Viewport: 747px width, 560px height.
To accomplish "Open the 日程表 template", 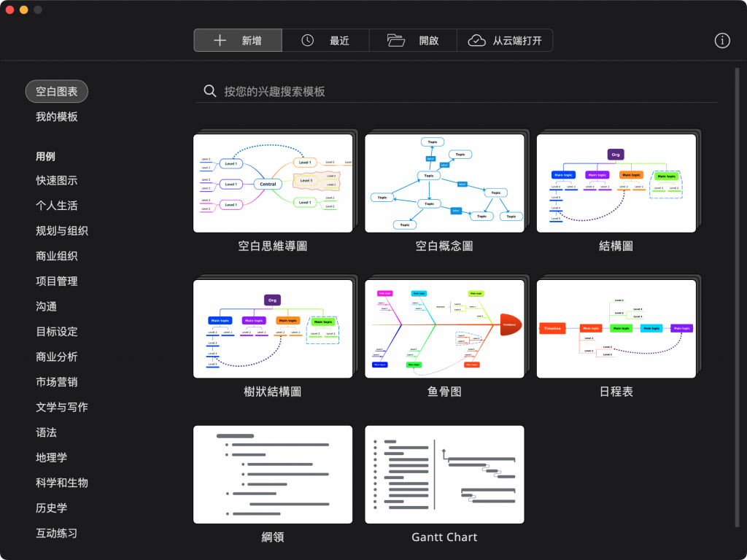I will point(616,327).
